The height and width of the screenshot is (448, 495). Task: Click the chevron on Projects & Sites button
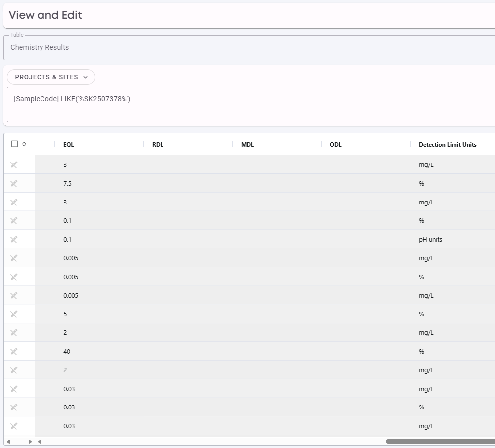85,77
